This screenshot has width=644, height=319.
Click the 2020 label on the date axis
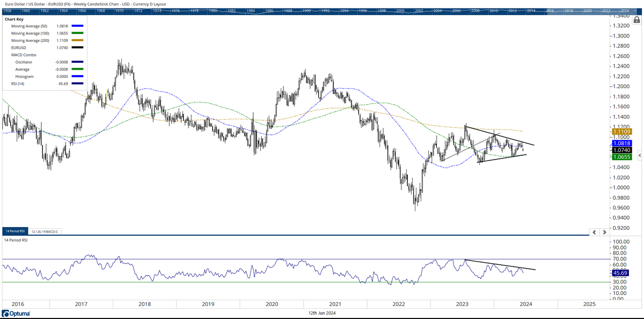[272, 303]
